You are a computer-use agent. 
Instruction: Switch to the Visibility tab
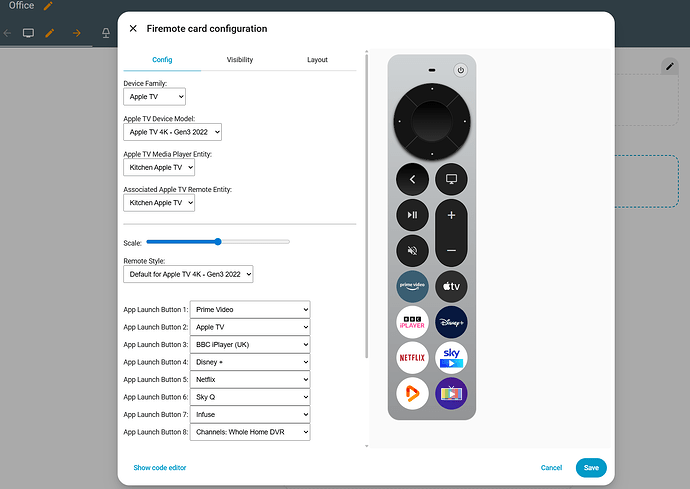(240, 60)
